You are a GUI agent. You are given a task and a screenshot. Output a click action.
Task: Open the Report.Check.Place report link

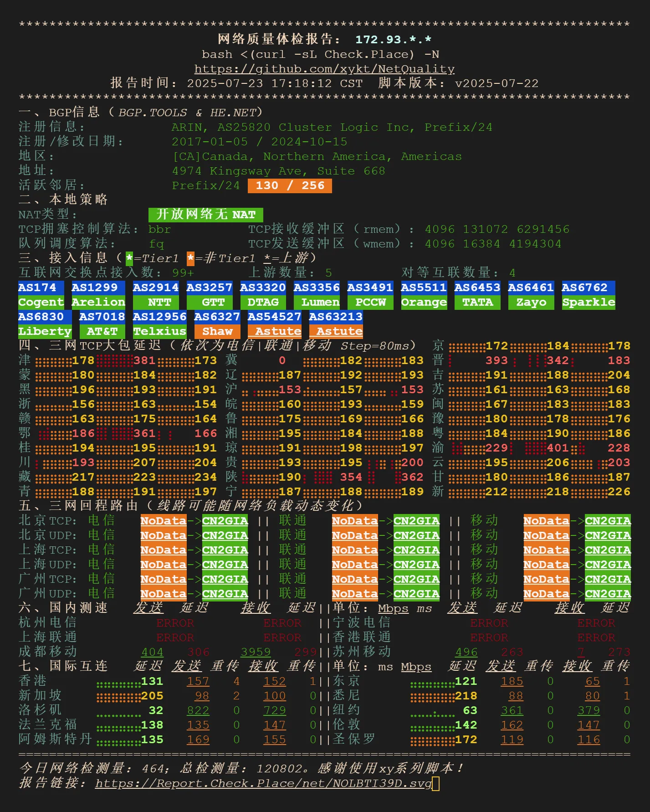click(263, 783)
